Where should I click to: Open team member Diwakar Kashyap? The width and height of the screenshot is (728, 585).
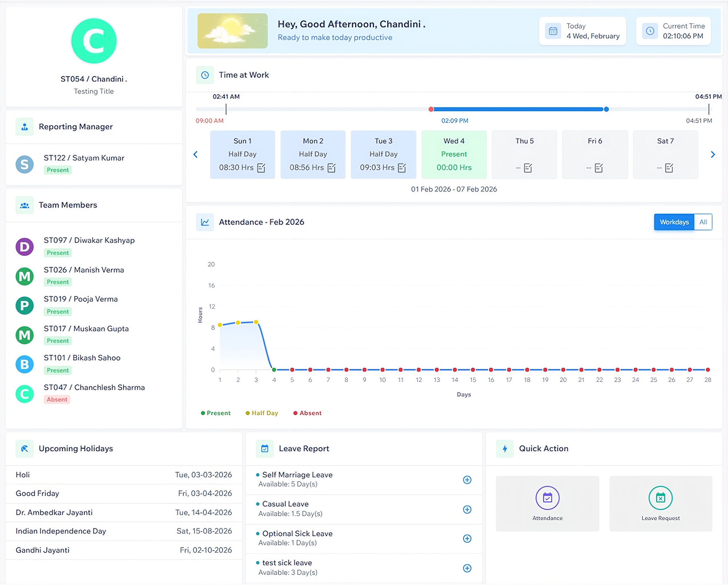pyautogui.click(x=89, y=240)
